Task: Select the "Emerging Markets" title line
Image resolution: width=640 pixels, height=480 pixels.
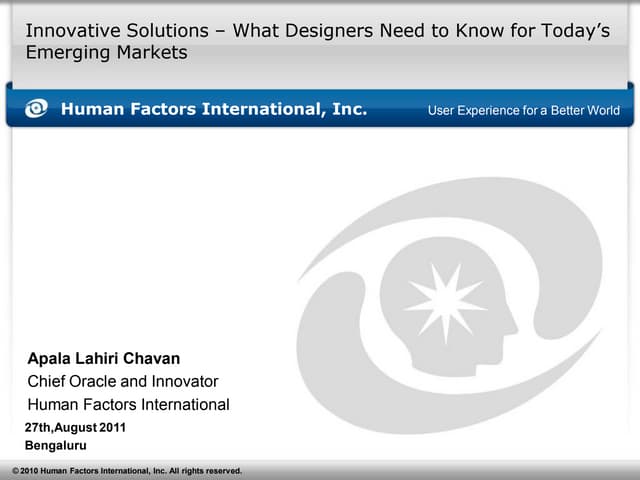Action: (x=106, y=53)
